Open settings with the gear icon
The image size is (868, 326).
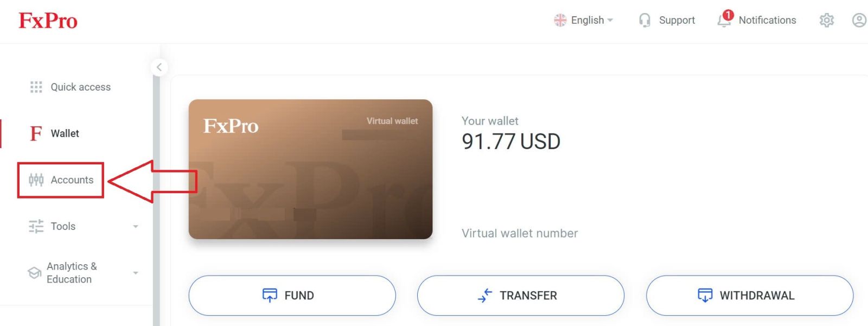tap(826, 20)
